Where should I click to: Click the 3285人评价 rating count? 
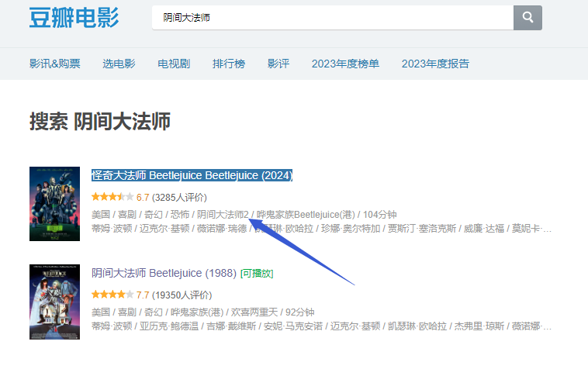pos(182,197)
